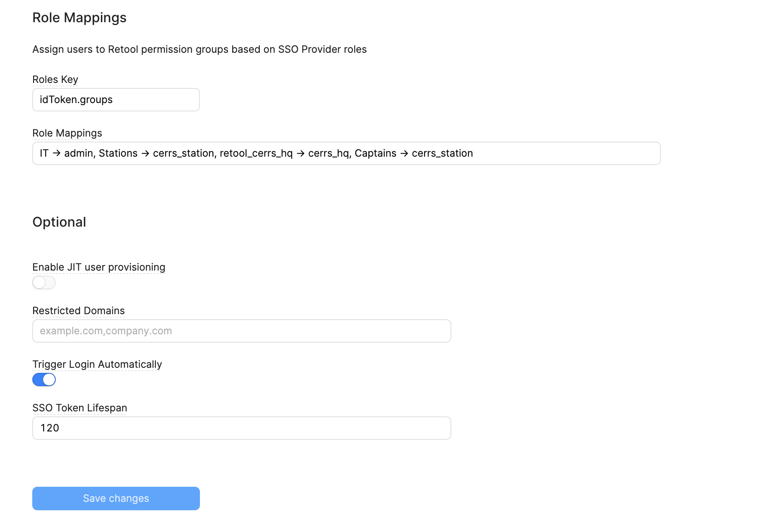782x532 pixels.
Task: Click the SSO Provider roles description text
Action: click(x=199, y=49)
